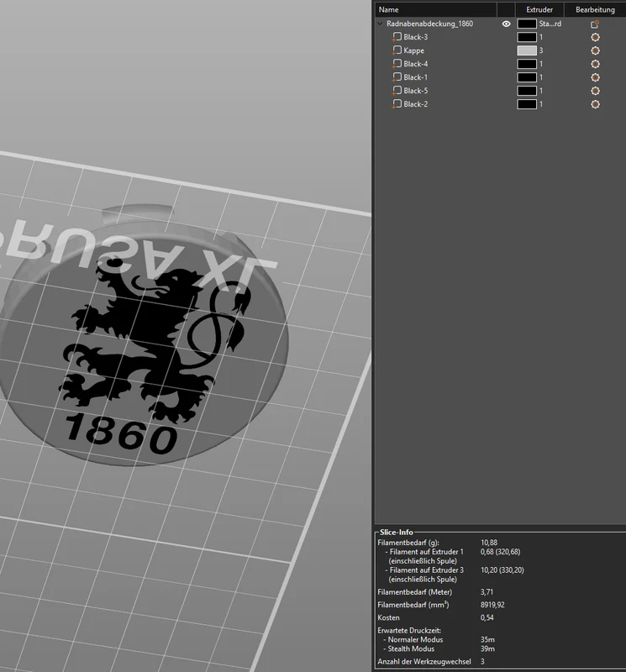
Task: Click the black extruder swatch for Black-3
Action: tap(527, 37)
